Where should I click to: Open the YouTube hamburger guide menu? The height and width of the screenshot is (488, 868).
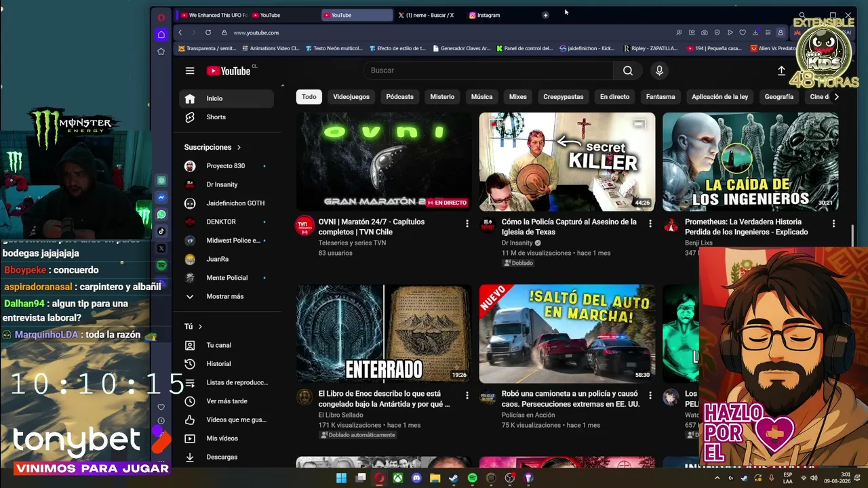[190, 70]
